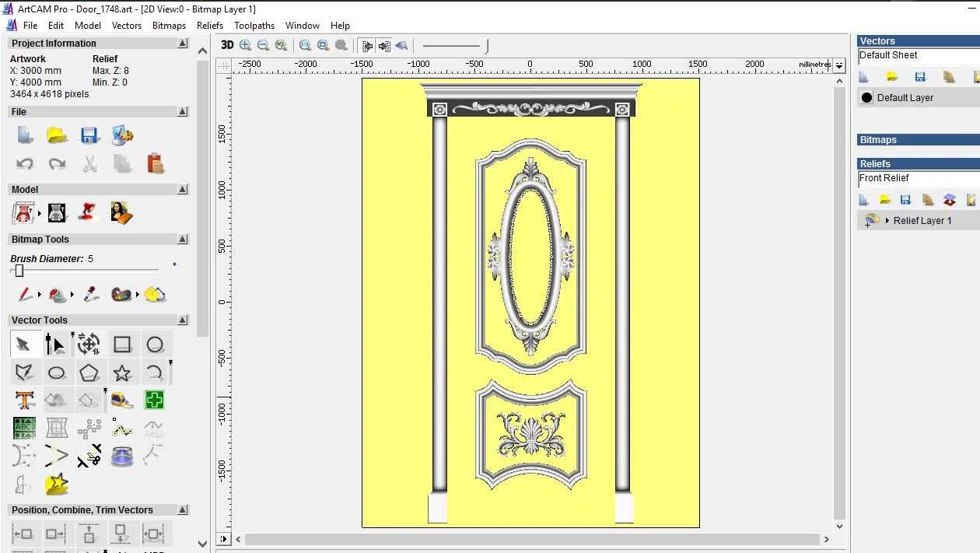Screen dimensions: 980x553
Task: Toggle Relief Layer 1 visibility icon
Action: point(872,221)
